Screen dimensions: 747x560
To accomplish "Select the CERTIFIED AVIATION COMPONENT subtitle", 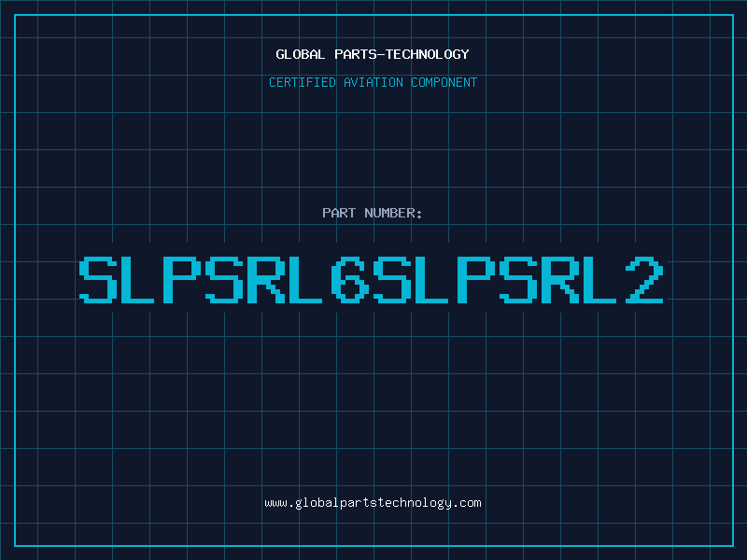I will click(x=373, y=82).
